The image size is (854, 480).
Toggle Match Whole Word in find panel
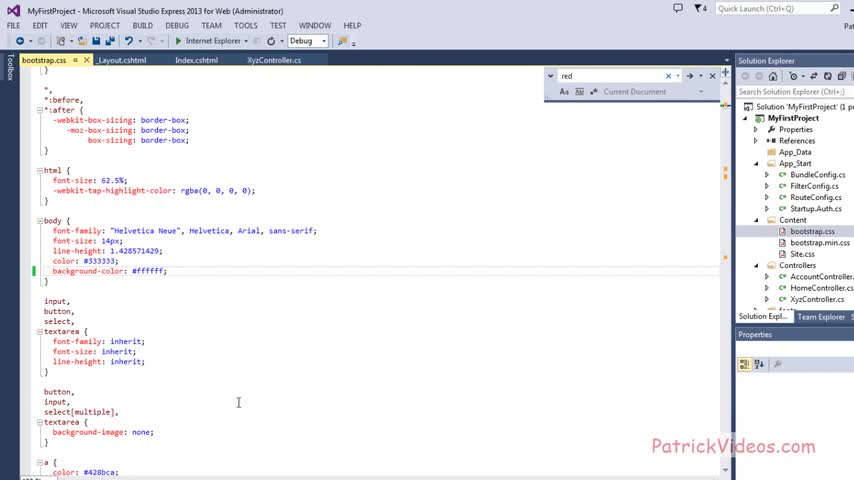tap(580, 92)
